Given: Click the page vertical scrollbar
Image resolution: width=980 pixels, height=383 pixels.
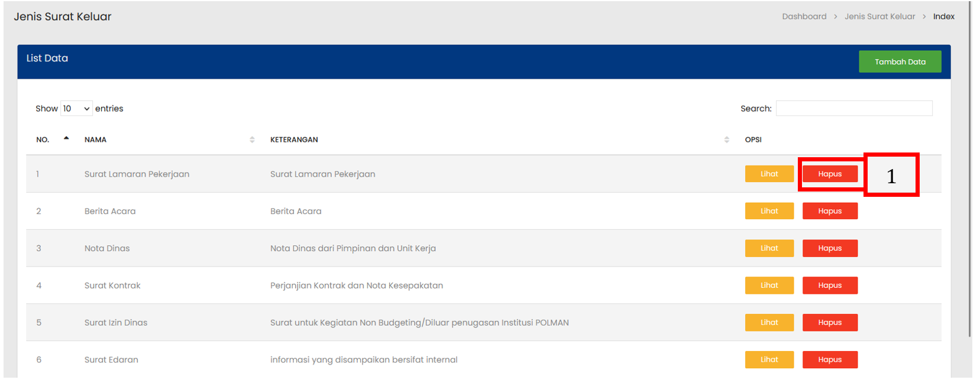Looking at the screenshot, I should pyautogui.click(x=970, y=177).
